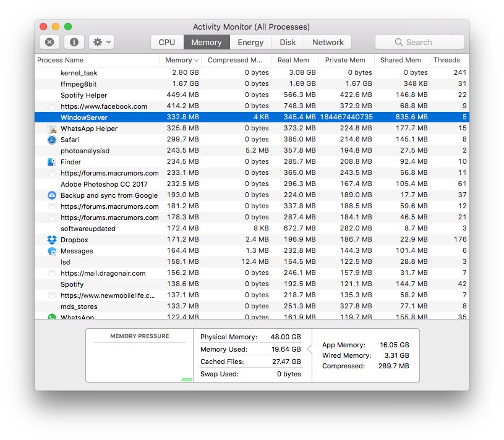Click the Compressed 289.7 MB value
Image resolution: width=504 pixels, height=440 pixels.
tap(394, 366)
